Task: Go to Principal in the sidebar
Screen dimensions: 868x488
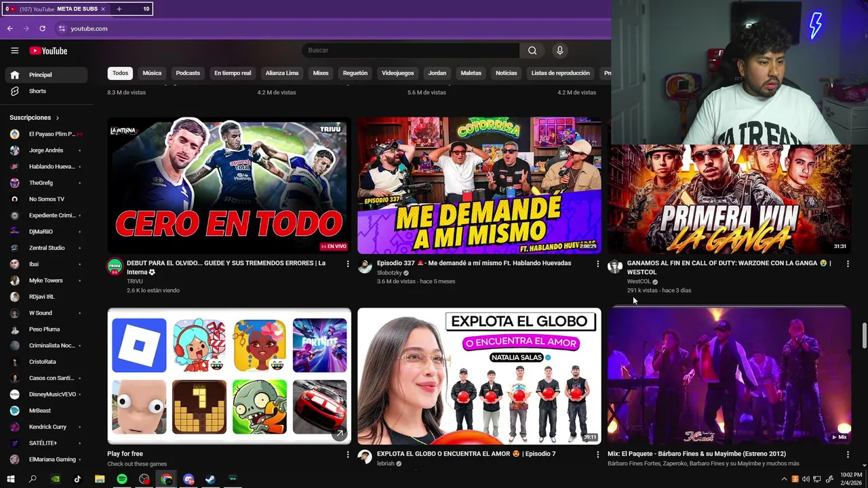Action: [x=46, y=75]
